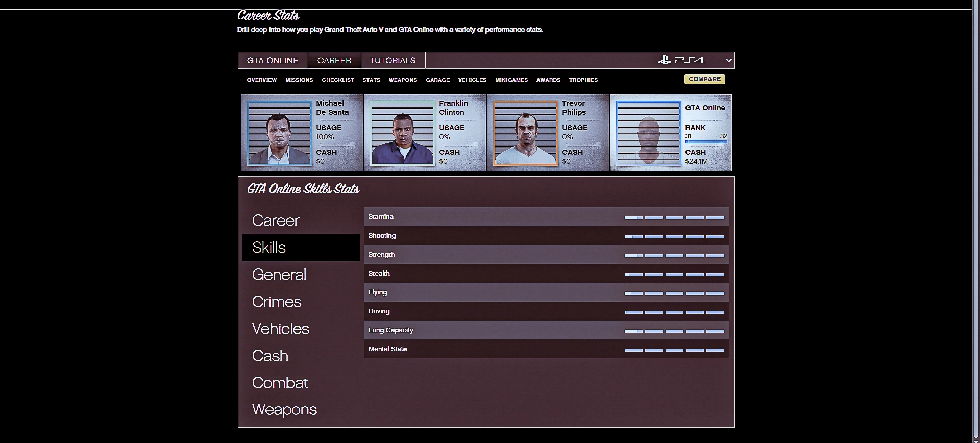Open the Garage submenu link
Image resolution: width=980 pixels, height=443 pixels.
tap(437, 80)
